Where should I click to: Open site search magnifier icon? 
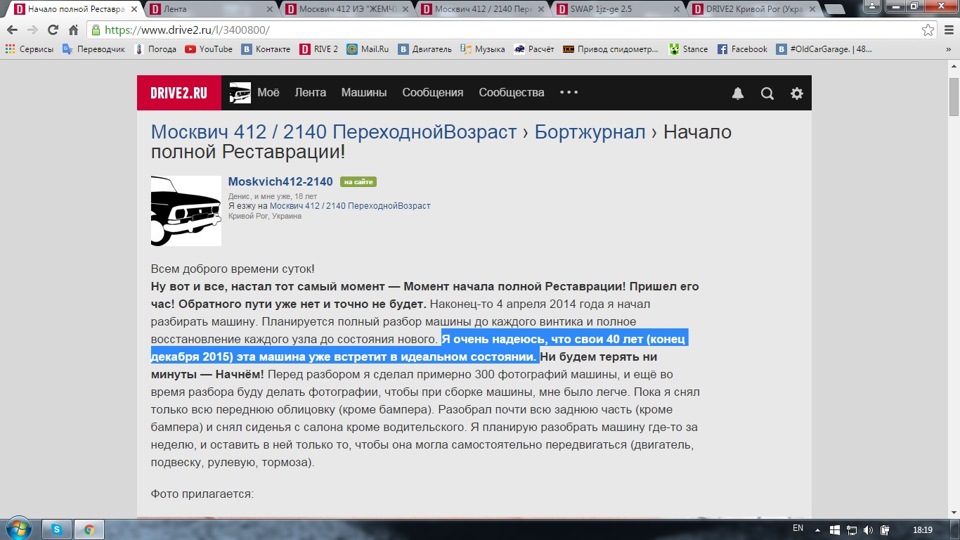tap(767, 93)
